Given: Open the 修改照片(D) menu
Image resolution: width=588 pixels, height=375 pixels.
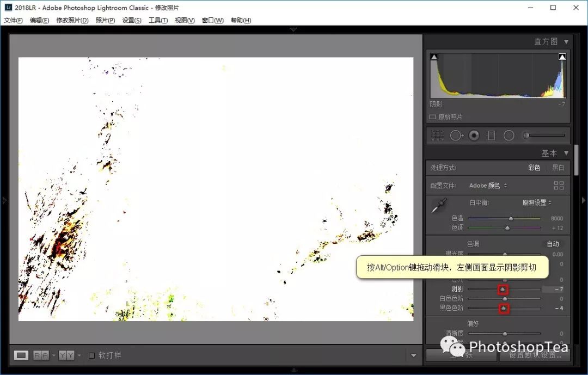Looking at the screenshot, I should 72,20.
